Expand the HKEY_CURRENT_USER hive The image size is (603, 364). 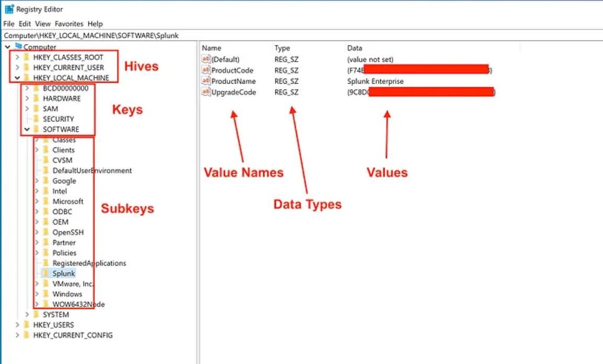(17, 67)
